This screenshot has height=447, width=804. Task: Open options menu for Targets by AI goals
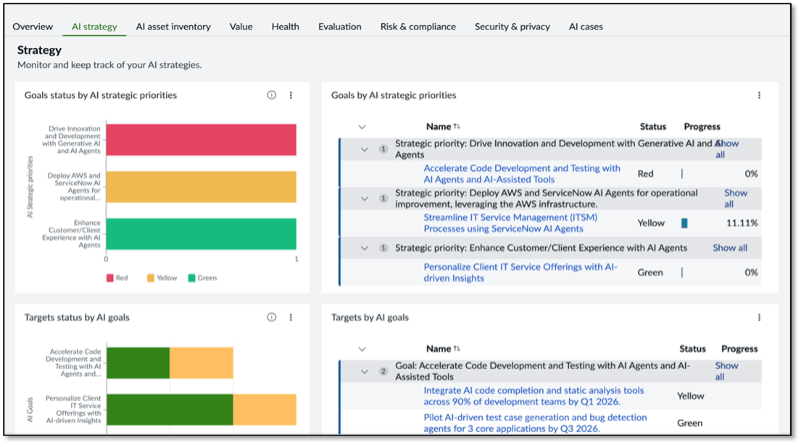[759, 317]
